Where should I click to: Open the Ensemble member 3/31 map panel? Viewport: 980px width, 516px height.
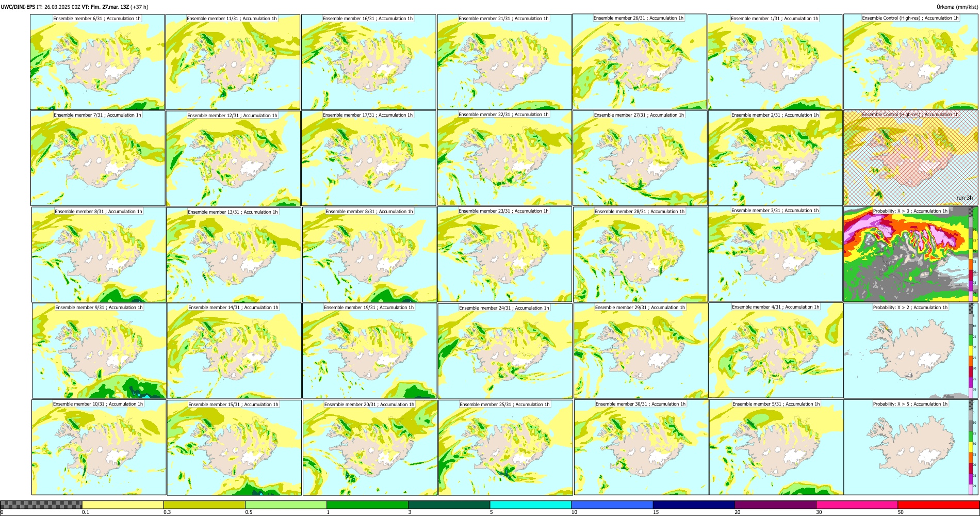click(776, 254)
